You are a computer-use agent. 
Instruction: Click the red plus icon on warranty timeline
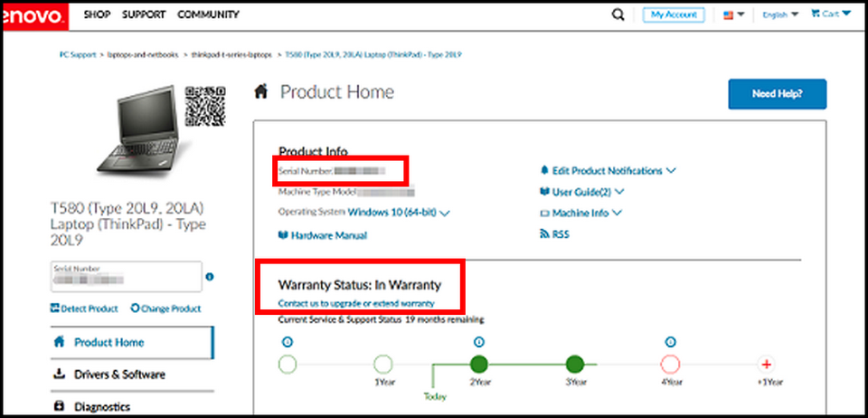coord(766,364)
